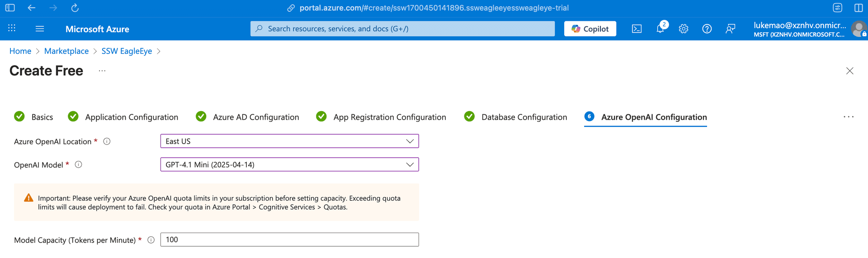
Task: Click the Microsoft Azure home title
Action: pos(97,29)
